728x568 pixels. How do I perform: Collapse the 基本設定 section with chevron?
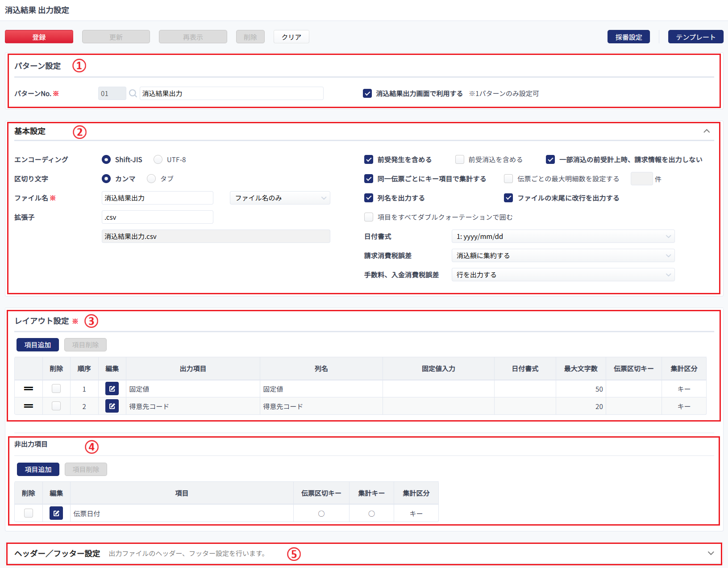[x=707, y=131]
